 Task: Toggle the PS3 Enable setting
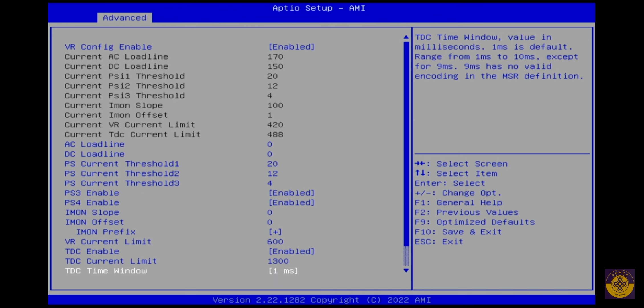[291, 193]
